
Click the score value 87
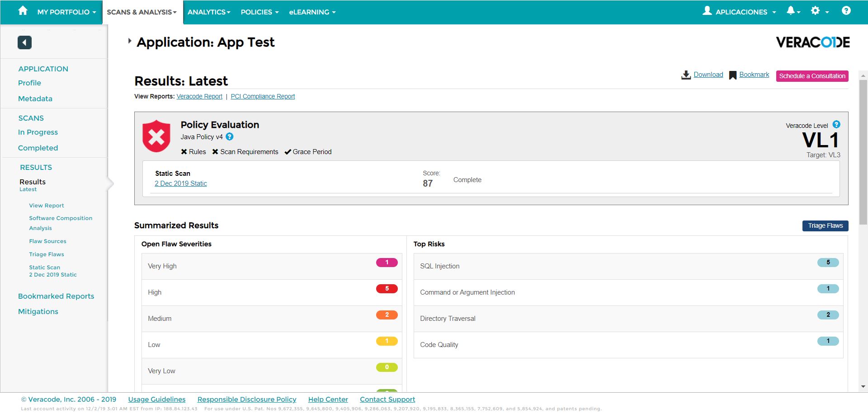click(x=428, y=183)
